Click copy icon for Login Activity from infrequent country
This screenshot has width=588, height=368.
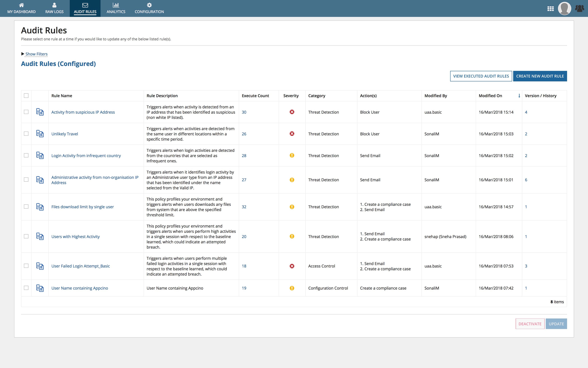click(x=40, y=155)
